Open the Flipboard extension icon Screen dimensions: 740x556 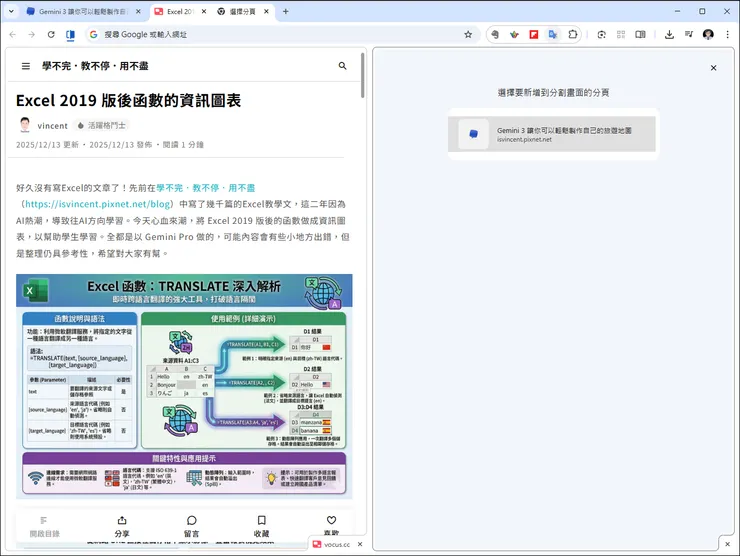point(534,34)
